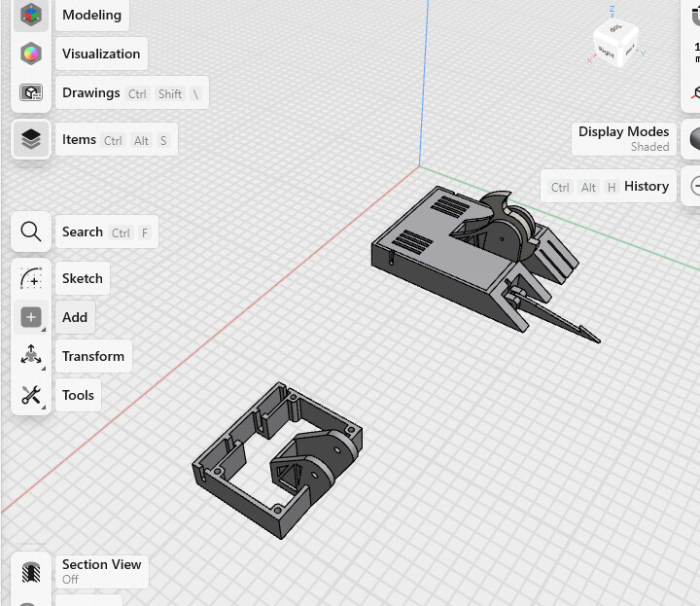Click the Sketch label
Viewport: 700px width, 606px height.
[x=83, y=278]
